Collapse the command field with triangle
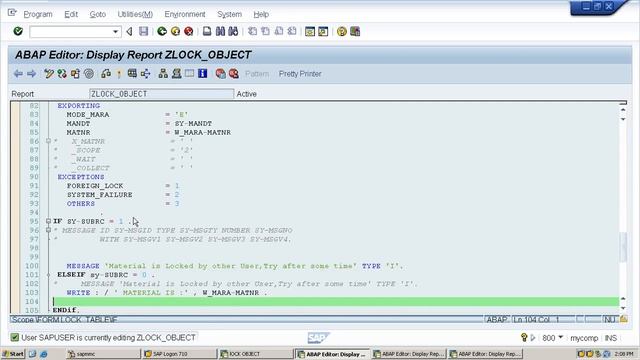 click(x=129, y=31)
